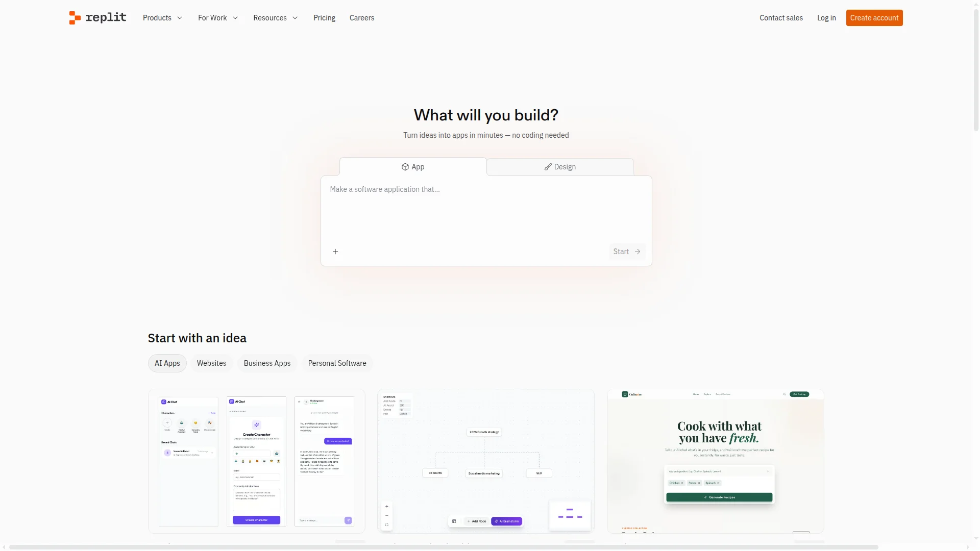Viewport: 980px width, 551px height.
Task: Open the AI Chat example thumbnail
Action: [256, 461]
